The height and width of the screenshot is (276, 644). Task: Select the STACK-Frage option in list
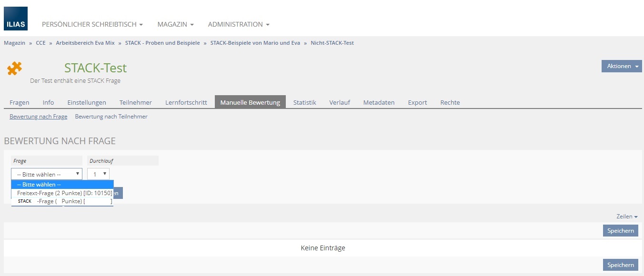click(64, 201)
